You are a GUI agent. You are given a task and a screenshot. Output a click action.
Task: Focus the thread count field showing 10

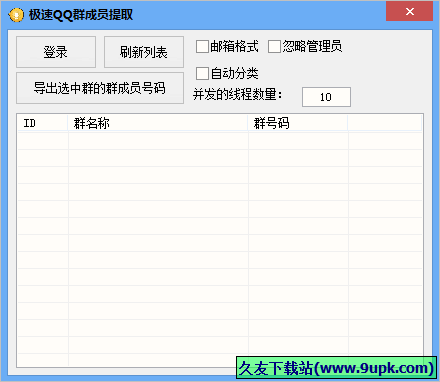pyautogui.click(x=326, y=97)
